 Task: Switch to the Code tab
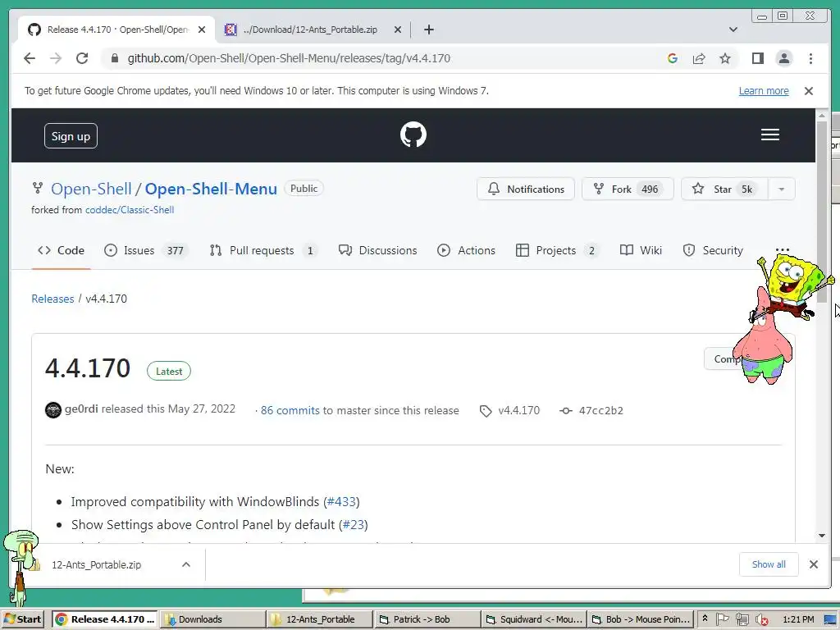(61, 250)
